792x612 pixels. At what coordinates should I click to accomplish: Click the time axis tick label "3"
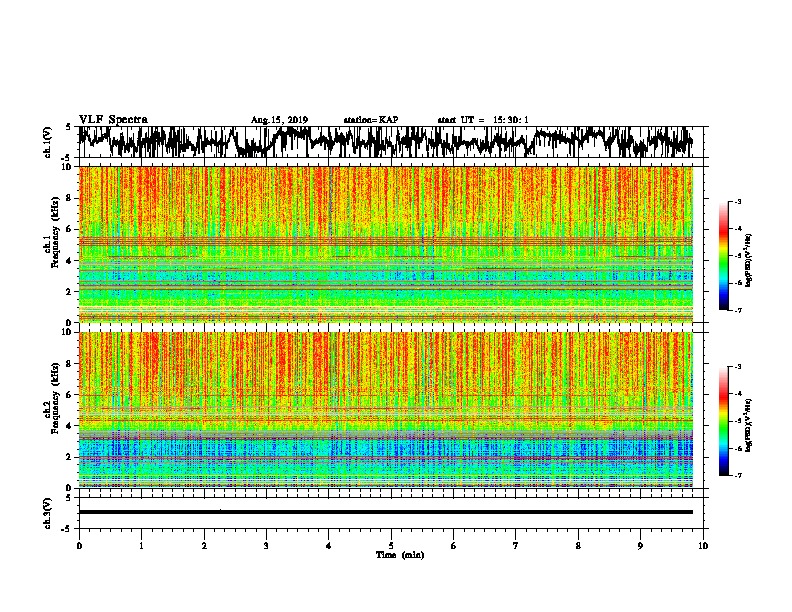click(266, 545)
